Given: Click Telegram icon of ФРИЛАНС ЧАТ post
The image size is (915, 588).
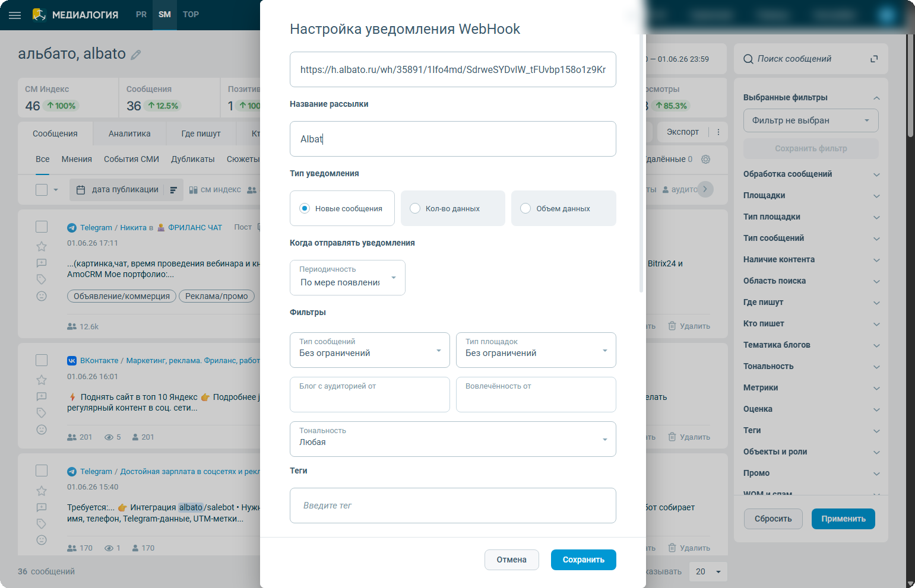Looking at the screenshot, I should [x=72, y=228].
